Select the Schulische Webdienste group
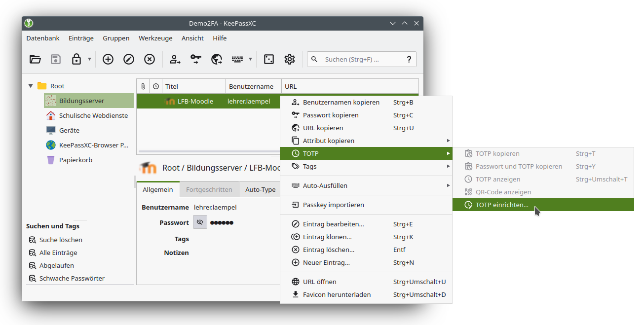 click(x=93, y=115)
